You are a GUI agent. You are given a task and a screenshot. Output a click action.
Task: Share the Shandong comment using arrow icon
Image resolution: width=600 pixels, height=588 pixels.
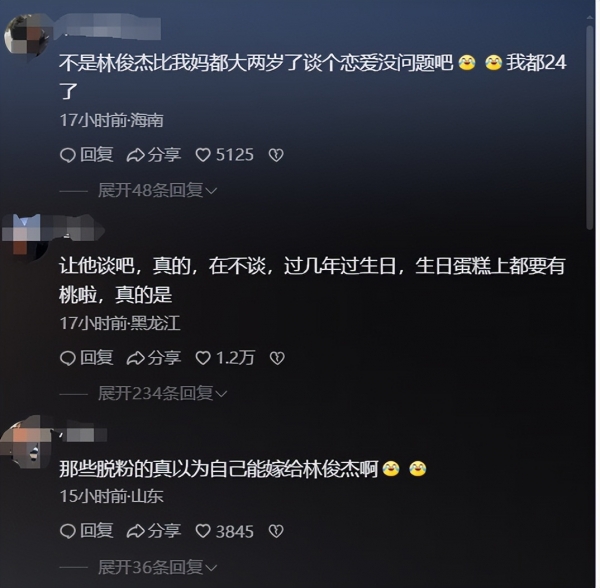[135, 531]
